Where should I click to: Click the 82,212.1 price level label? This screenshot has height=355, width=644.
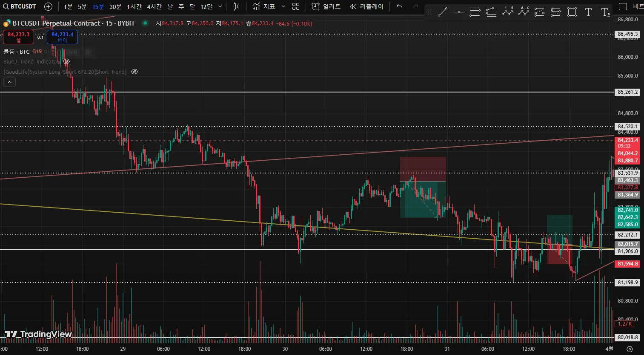tap(628, 235)
